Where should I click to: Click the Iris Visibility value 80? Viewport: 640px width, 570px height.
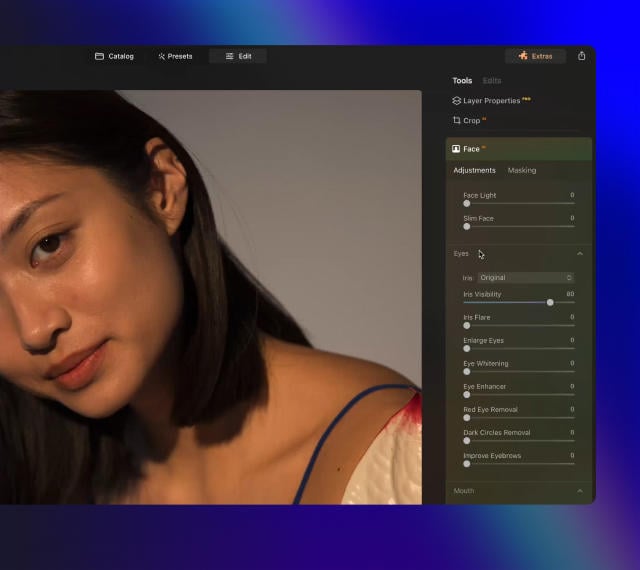point(570,294)
